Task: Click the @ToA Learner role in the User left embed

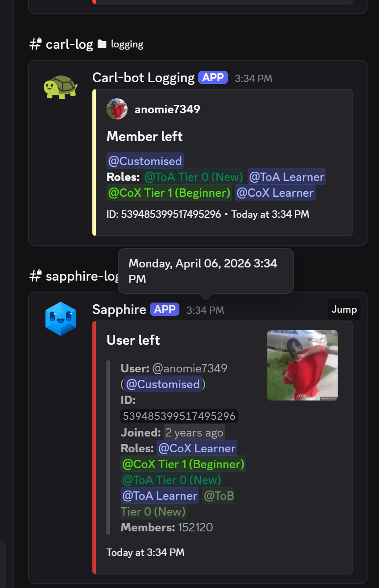Action: pyautogui.click(x=160, y=496)
